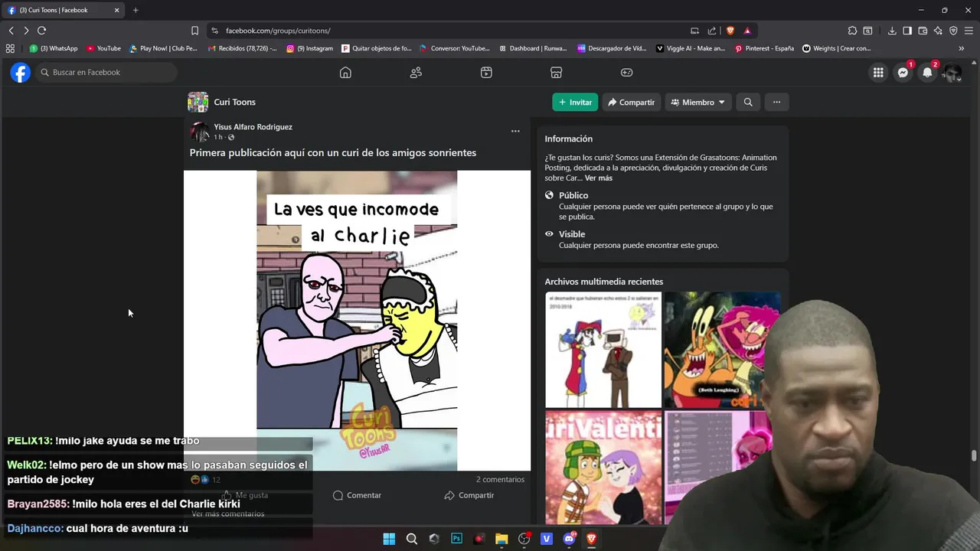Open the Gaming icon in Facebook navigation
Screen dimensions: 980x551
626,72
